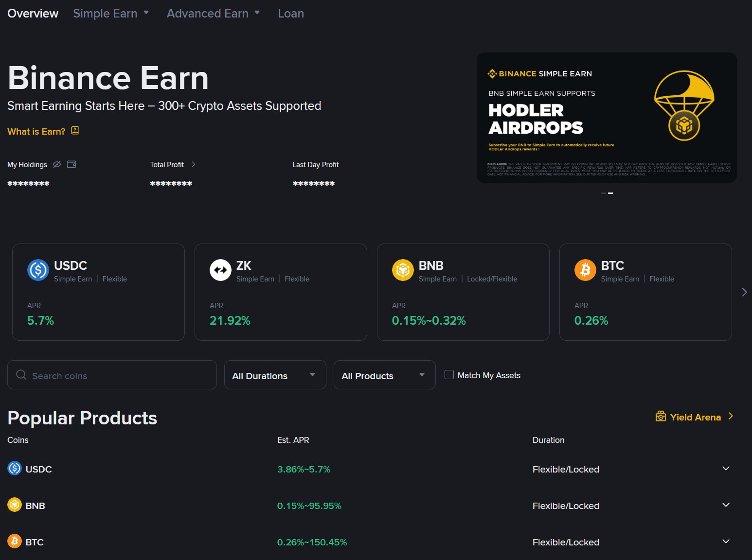Expand the USDC row in Popular Products
The image size is (752, 560).
(x=726, y=469)
